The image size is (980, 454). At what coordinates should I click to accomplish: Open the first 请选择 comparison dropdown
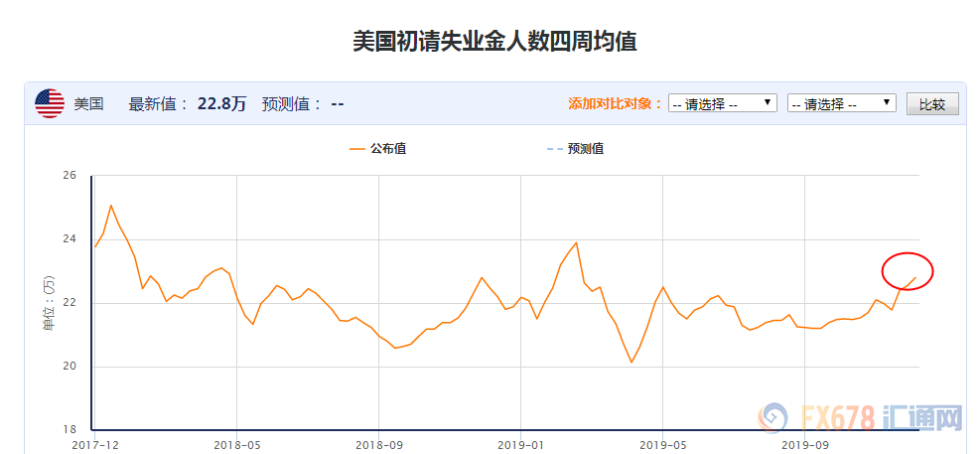[722, 103]
